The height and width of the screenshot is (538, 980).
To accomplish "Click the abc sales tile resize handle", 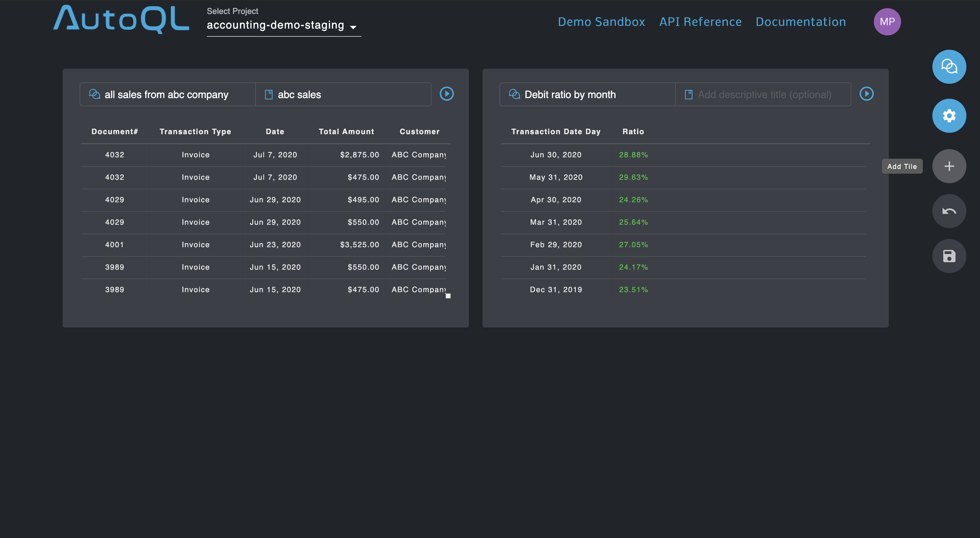I will point(448,296).
